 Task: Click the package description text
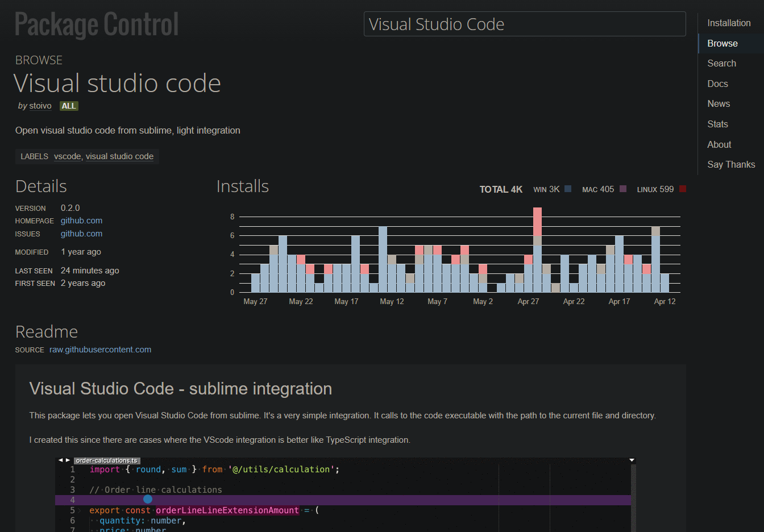point(128,131)
